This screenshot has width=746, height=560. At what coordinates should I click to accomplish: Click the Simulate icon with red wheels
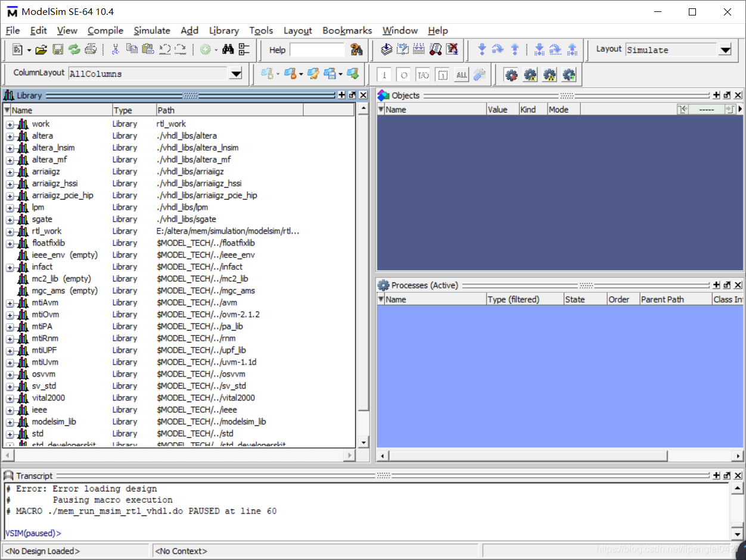point(436,50)
